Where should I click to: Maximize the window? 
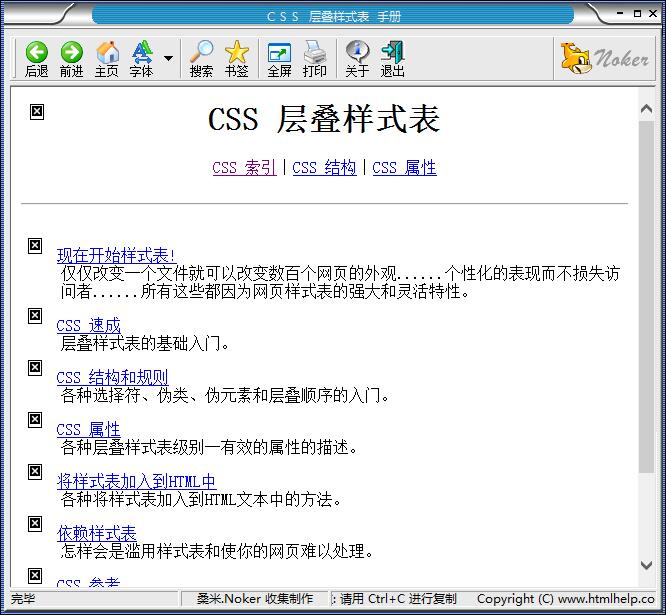coord(637,14)
